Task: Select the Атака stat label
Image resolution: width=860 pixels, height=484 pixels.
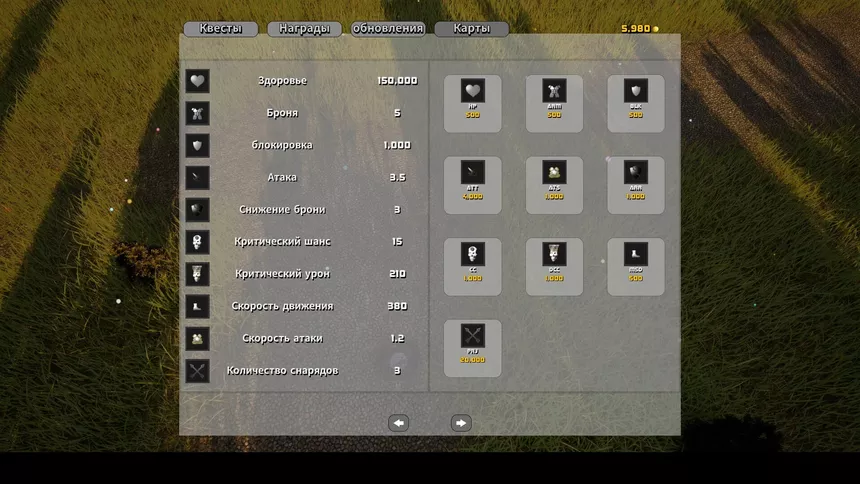Action: point(282,177)
